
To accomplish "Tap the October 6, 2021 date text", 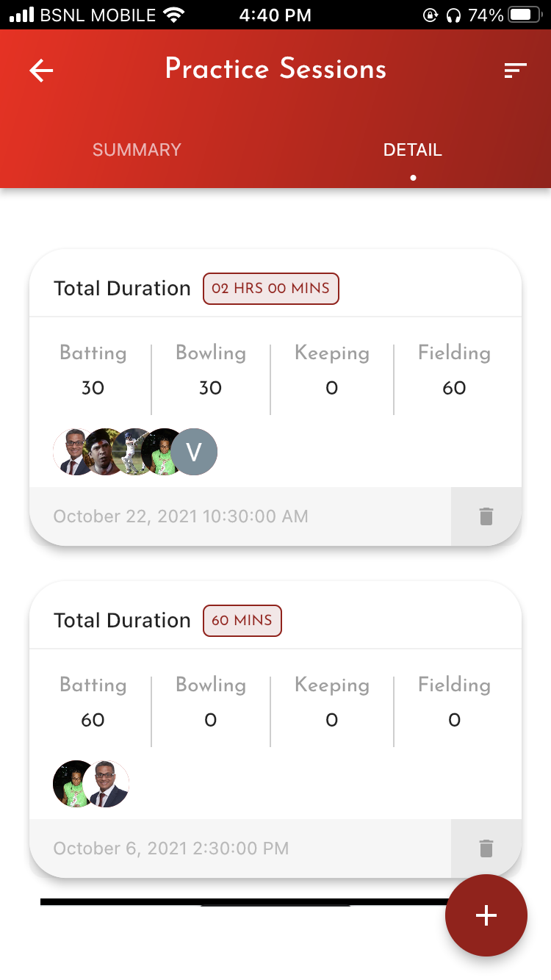I will point(171,849).
